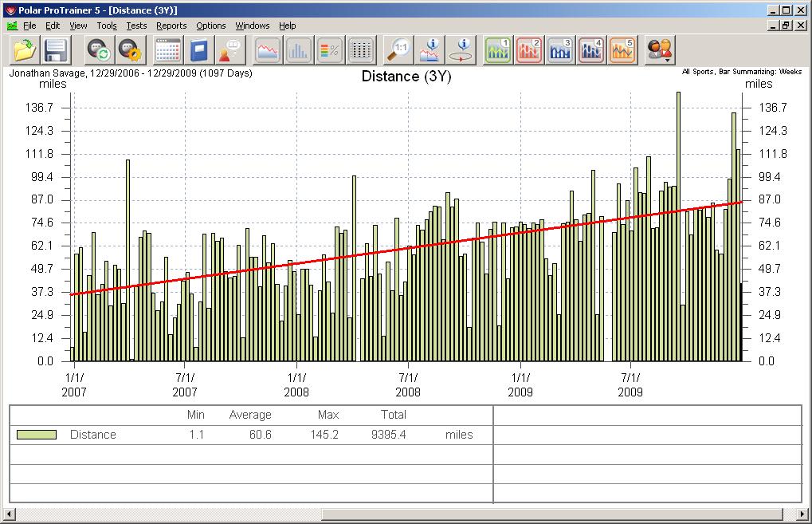Click the 7/1/2008 x-axis date label
The width and height of the screenshot is (812, 524).
408,384
